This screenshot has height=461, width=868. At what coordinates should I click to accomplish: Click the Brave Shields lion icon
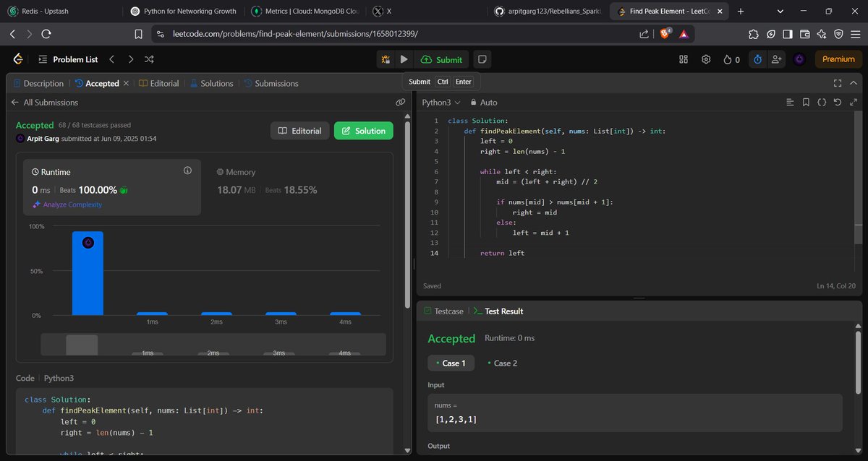tap(665, 34)
